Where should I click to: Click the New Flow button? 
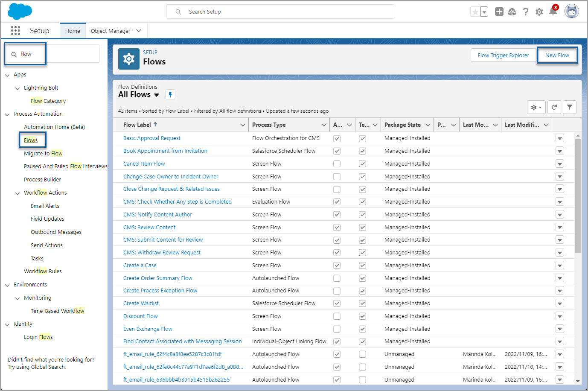[557, 55]
